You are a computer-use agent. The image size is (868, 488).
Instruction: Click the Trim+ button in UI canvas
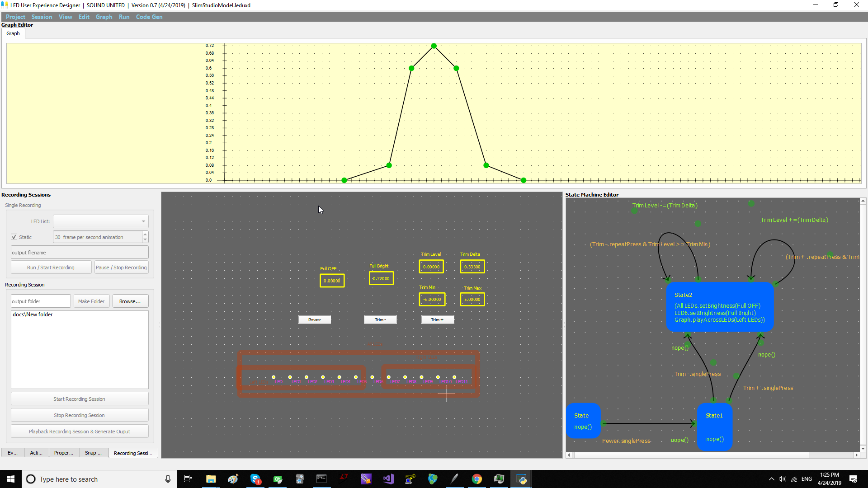[x=437, y=319]
